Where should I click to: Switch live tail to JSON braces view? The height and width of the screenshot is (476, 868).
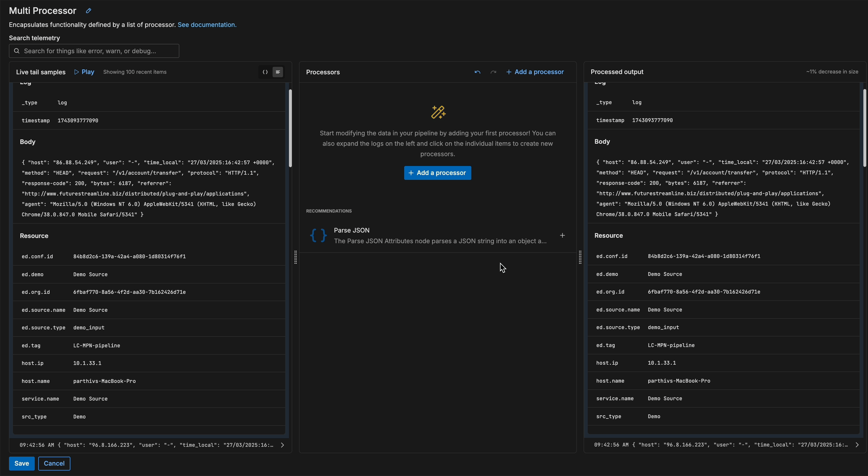265,72
